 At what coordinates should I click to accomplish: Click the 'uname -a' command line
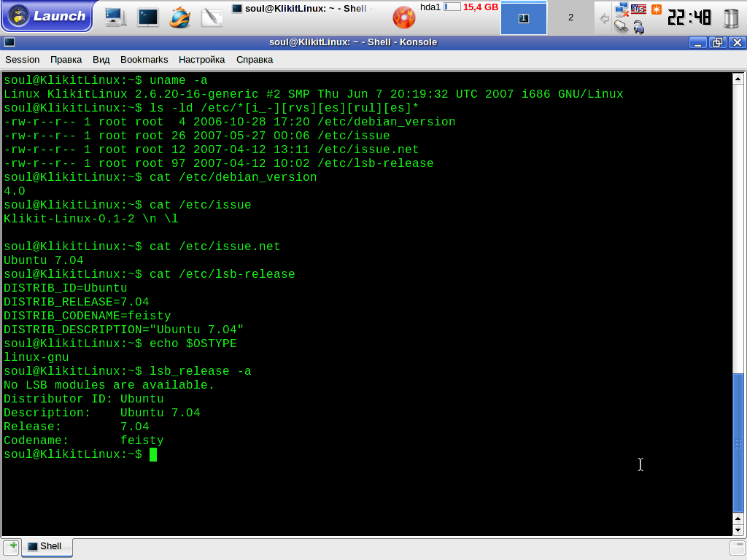pos(106,80)
